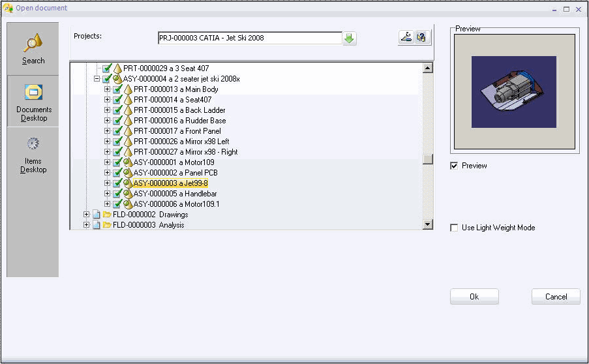Click the Search icon in left sidebar
Image resolution: width=589 pixels, height=364 pixels.
point(33,44)
